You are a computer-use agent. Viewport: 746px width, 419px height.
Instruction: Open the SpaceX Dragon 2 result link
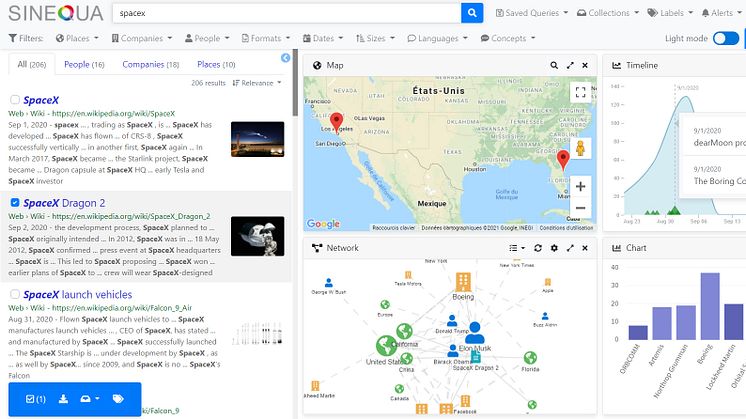(x=64, y=203)
